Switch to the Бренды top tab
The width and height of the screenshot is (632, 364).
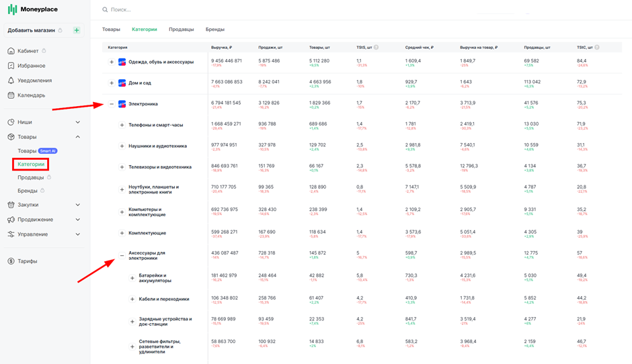point(215,30)
